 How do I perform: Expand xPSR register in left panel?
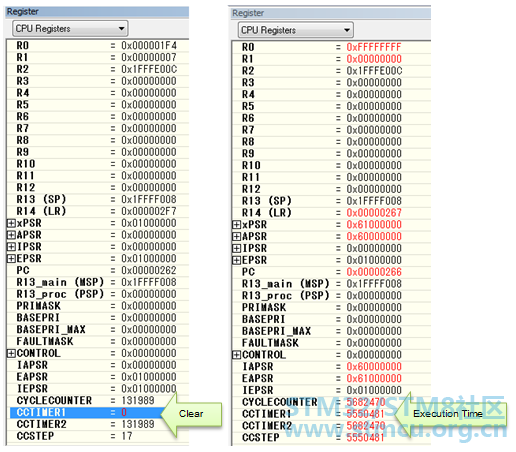coord(11,223)
